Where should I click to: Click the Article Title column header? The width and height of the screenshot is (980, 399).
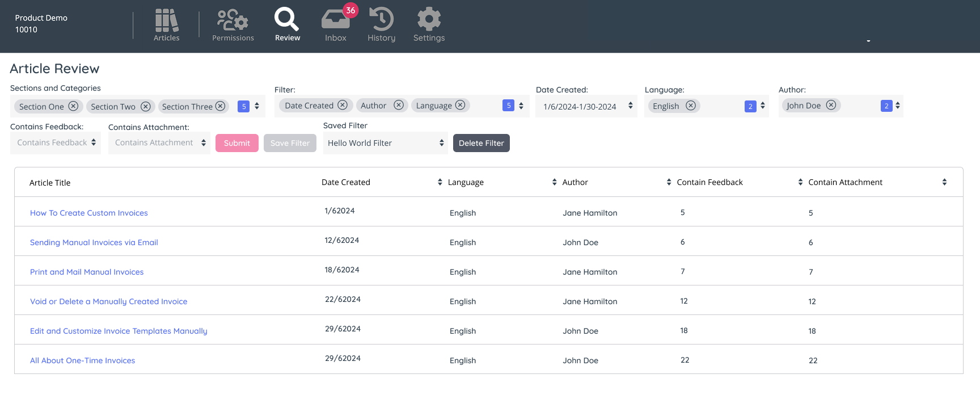coord(50,183)
